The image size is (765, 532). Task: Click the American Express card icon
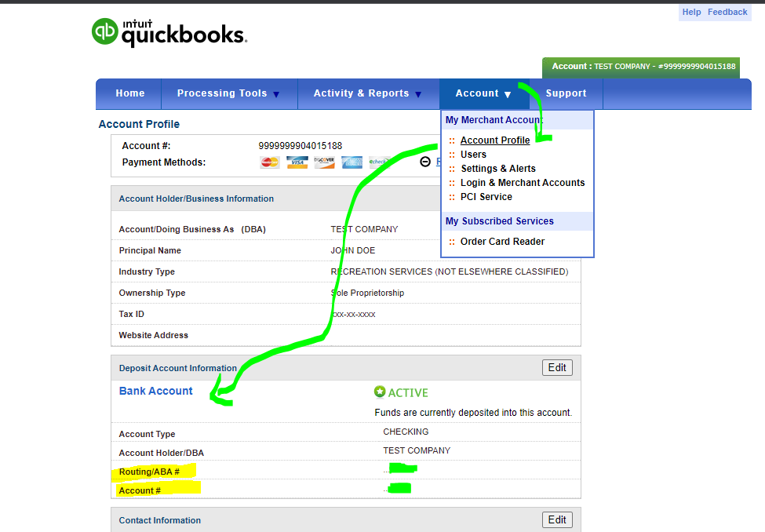click(352, 162)
